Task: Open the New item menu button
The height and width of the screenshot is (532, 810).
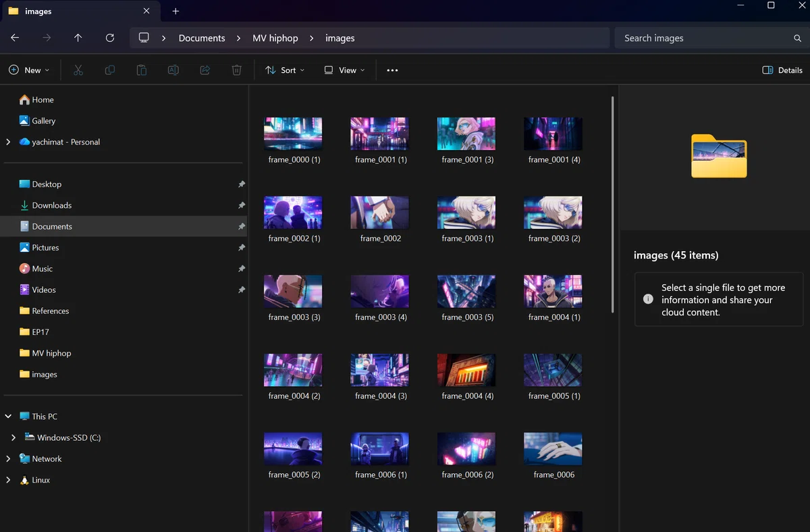Action: click(x=29, y=70)
